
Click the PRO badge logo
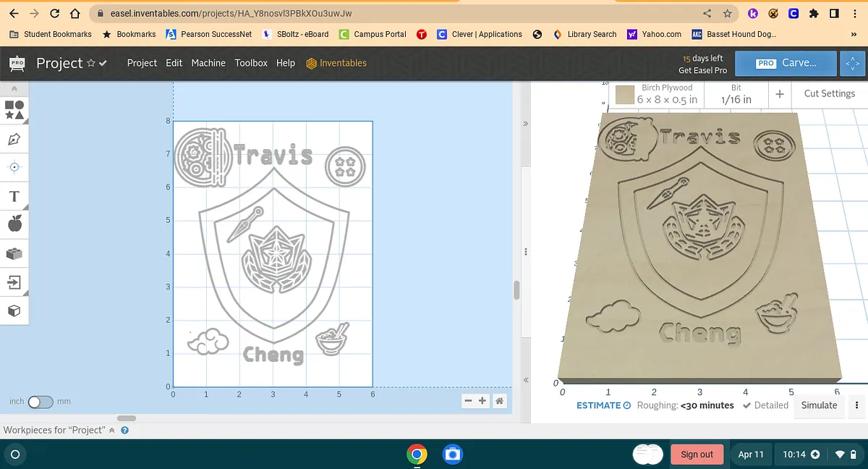pos(17,64)
